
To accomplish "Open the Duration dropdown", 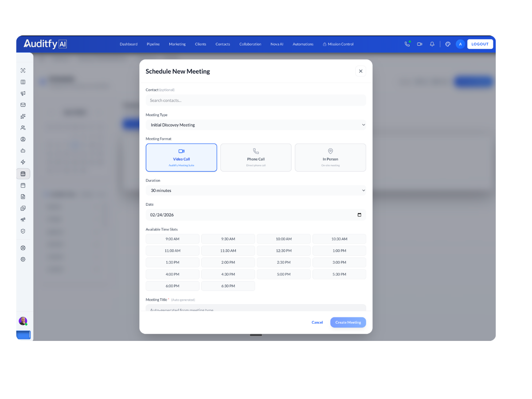I will click(x=256, y=191).
